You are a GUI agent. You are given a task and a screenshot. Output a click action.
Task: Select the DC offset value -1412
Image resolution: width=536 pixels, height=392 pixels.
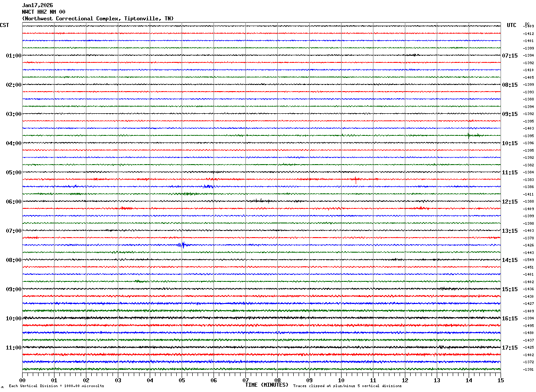[x=528, y=34]
